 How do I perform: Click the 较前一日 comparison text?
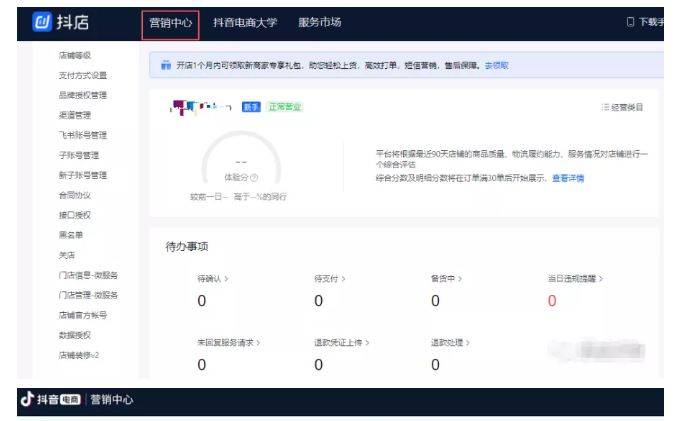(x=209, y=197)
